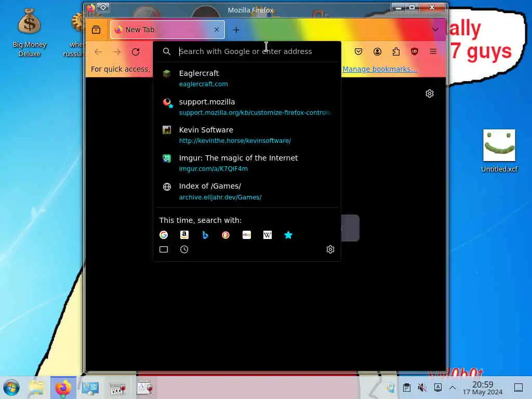
Task: Search open tabs with the tab icon
Action: coord(164,249)
